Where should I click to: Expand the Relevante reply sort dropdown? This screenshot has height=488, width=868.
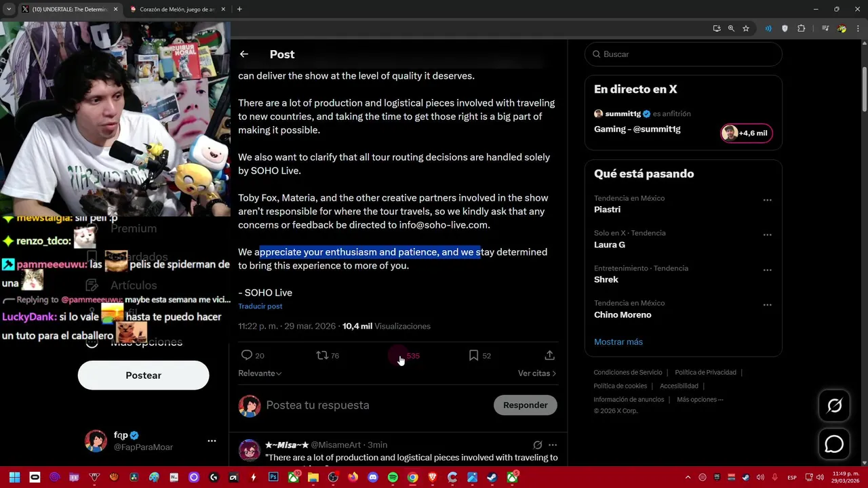click(x=260, y=373)
